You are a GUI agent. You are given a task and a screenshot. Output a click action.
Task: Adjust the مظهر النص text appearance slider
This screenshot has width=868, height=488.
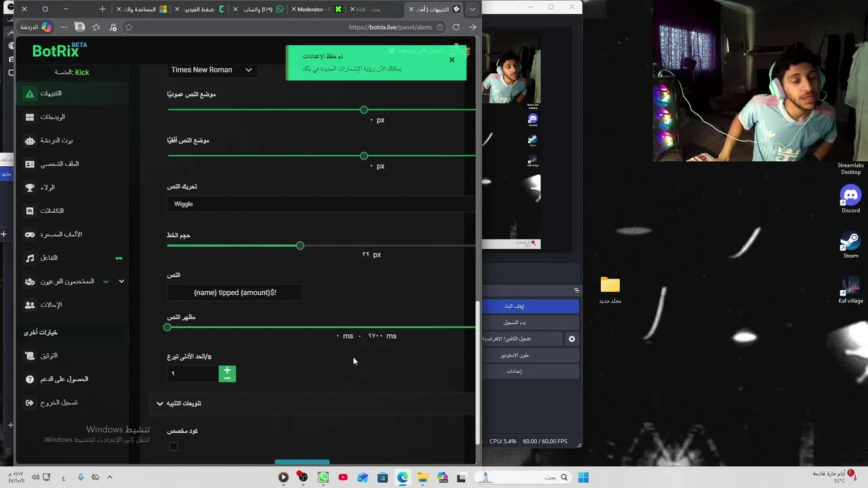pyautogui.click(x=167, y=327)
